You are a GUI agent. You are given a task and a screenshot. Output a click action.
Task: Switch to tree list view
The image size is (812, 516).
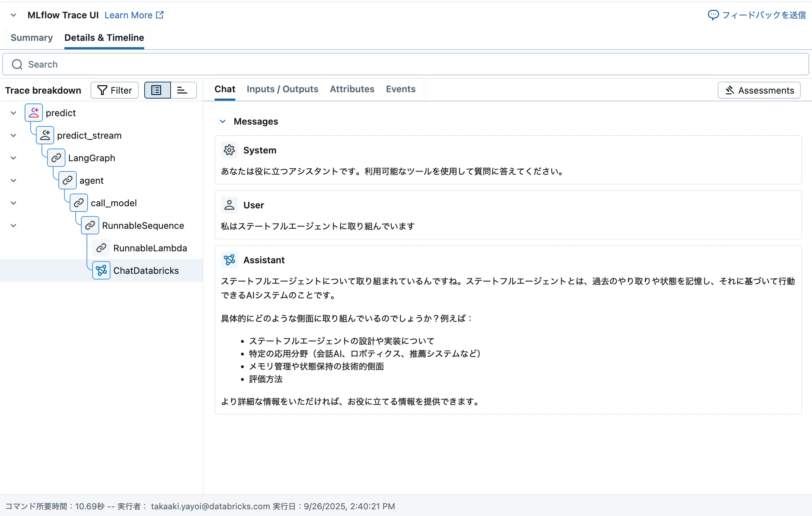pos(157,90)
